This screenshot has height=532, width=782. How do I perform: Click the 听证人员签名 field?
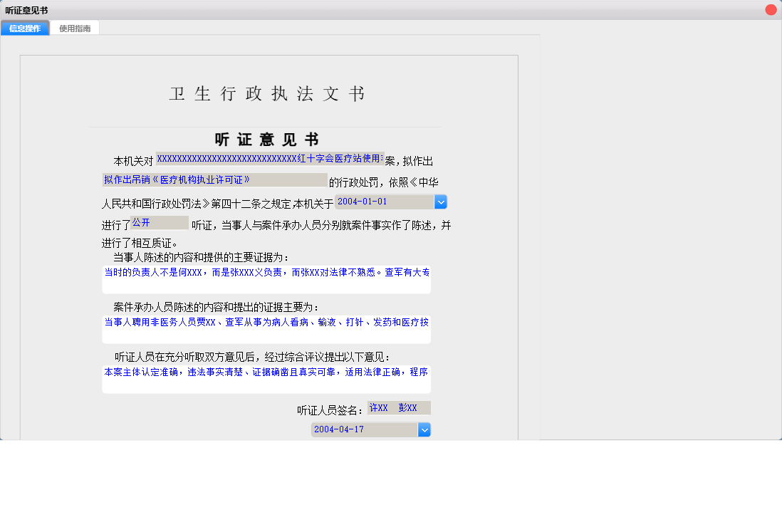pyautogui.click(x=399, y=407)
